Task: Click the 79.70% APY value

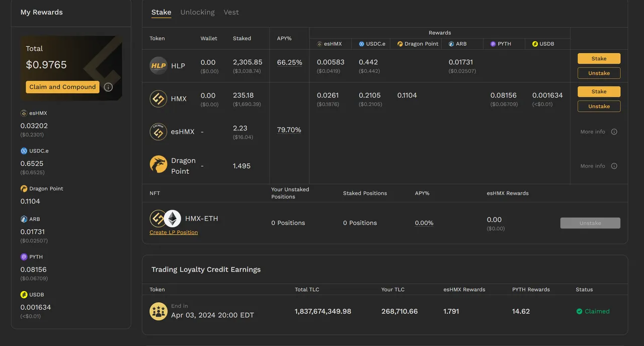Action: point(289,130)
